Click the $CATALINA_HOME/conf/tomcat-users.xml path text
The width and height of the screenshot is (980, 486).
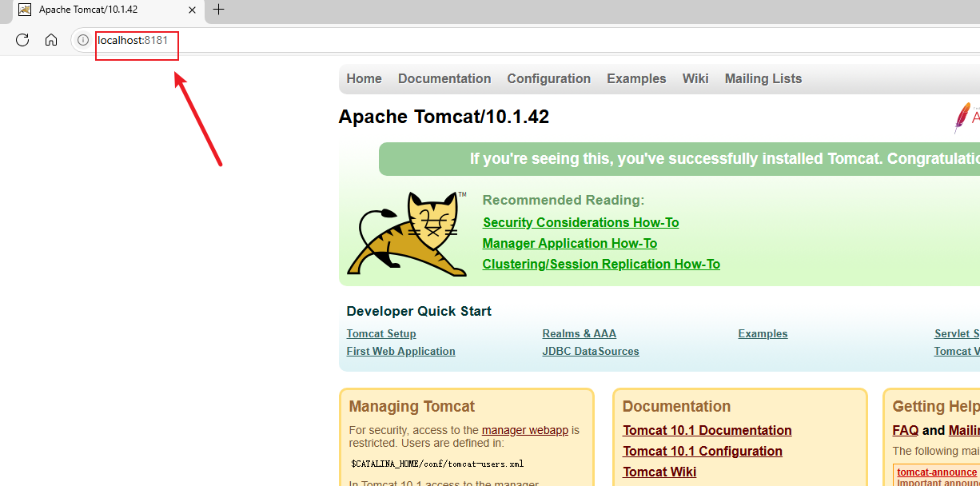click(437, 463)
